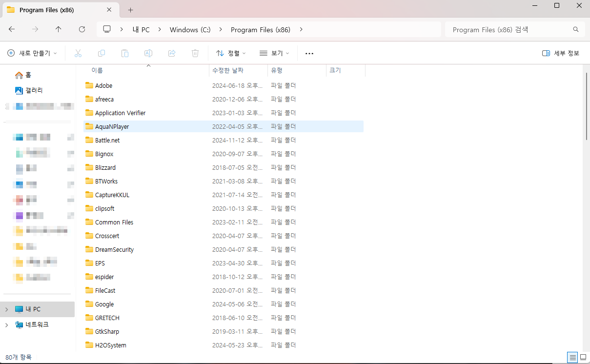Click the Delete trash can icon
590x364 pixels.
click(x=195, y=53)
